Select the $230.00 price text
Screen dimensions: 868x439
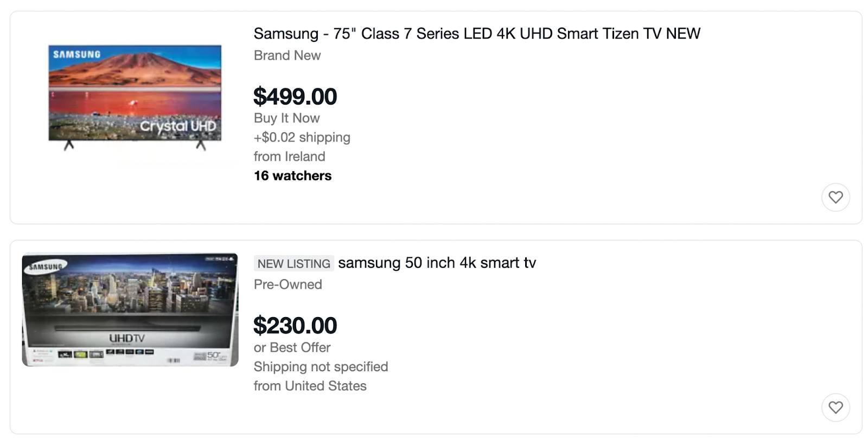point(295,325)
